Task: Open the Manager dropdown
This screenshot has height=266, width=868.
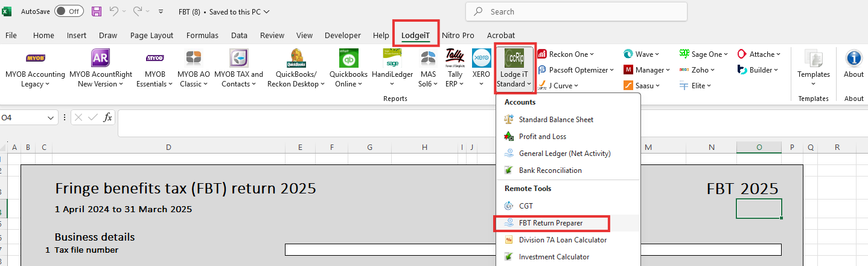Action: (x=646, y=70)
